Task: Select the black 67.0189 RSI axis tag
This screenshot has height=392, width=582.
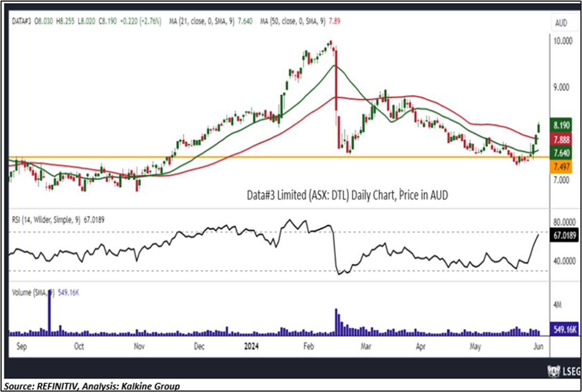Action: [564, 235]
